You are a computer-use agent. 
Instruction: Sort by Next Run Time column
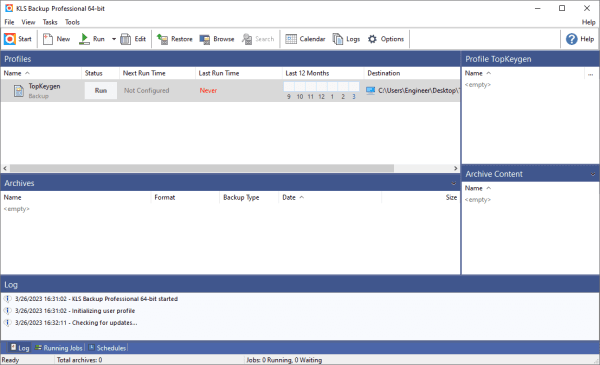click(x=158, y=73)
